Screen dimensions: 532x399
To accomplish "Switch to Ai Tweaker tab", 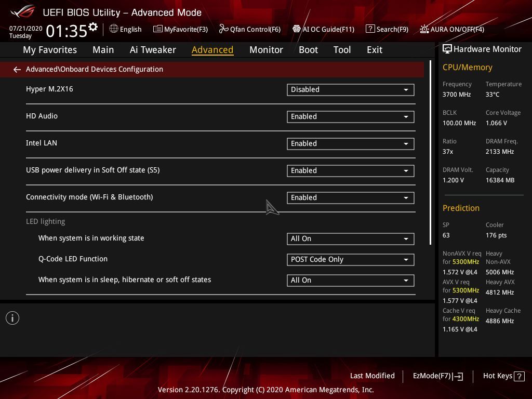I will [x=153, y=50].
